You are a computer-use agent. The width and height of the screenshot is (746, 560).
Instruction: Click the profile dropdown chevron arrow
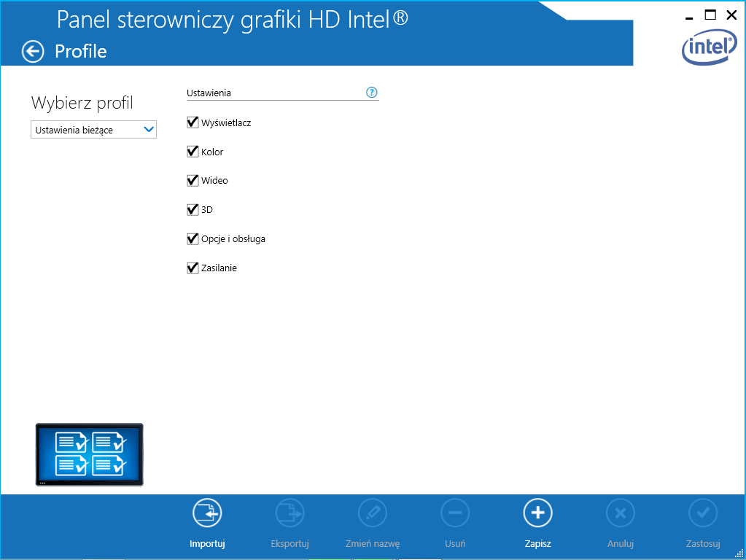pyautogui.click(x=149, y=130)
